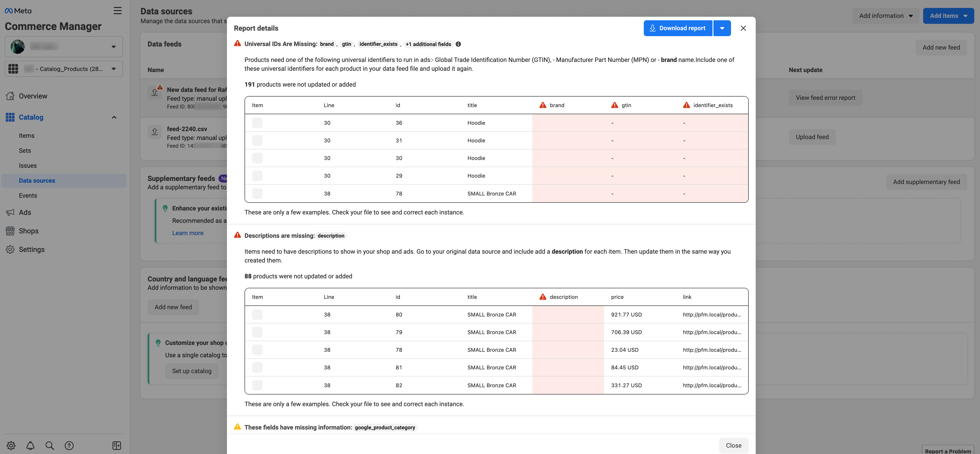Image resolution: width=980 pixels, height=454 pixels.
Task: Click the item thumbnail for Hoodie id 36
Action: click(x=257, y=123)
